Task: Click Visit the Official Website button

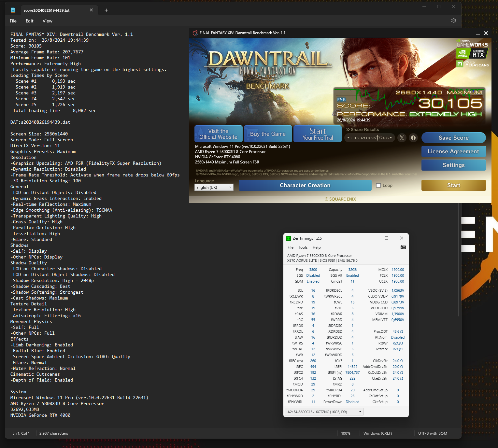Action: pos(219,134)
